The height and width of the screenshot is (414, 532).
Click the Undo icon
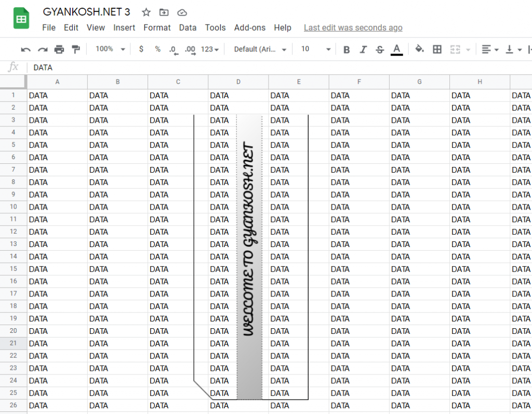coord(25,49)
